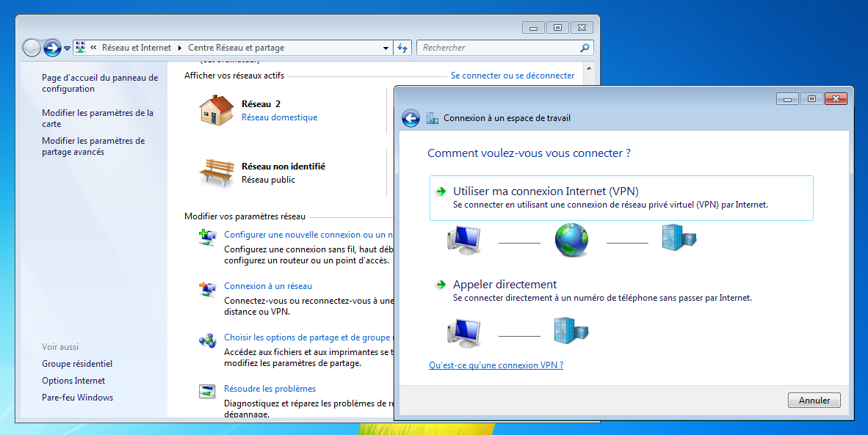Open the breadcrumb double-chevron overflow

(x=93, y=48)
